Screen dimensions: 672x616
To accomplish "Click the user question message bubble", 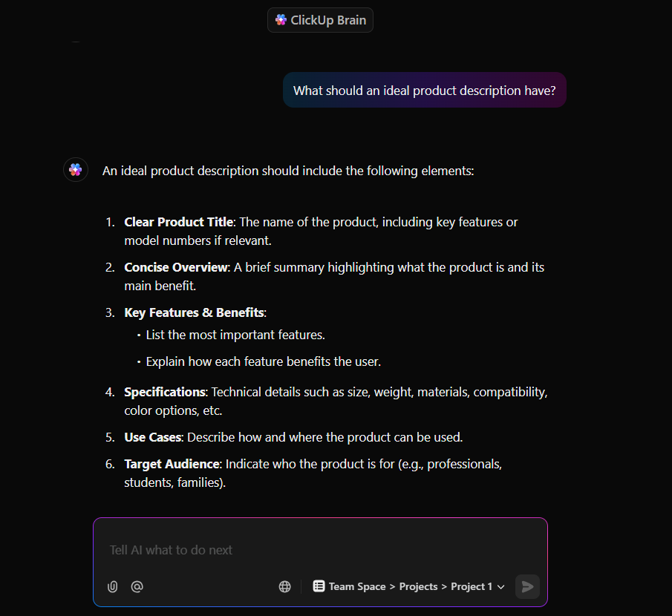I will point(424,91).
